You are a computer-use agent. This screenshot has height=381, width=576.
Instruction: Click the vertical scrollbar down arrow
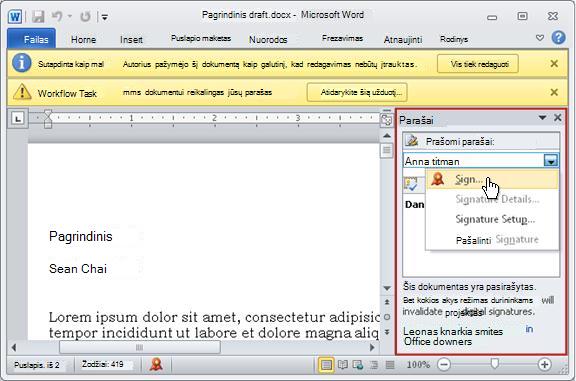(387, 288)
